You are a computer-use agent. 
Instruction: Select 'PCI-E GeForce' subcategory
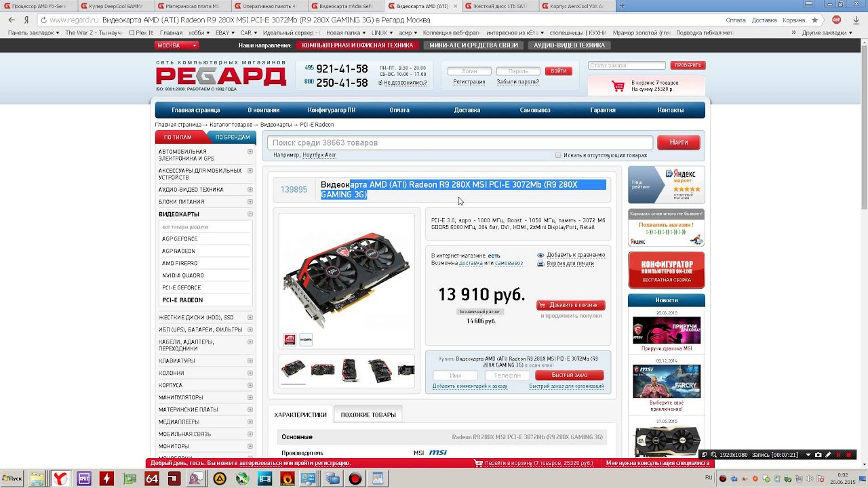tap(182, 287)
